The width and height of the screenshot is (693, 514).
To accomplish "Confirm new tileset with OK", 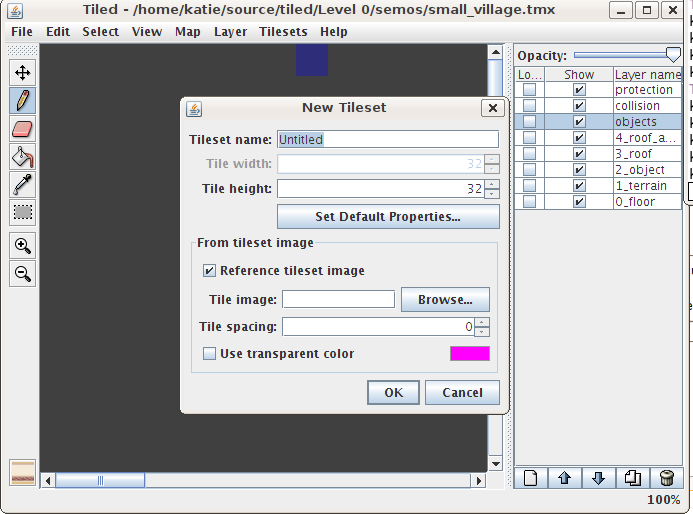I will point(393,392).
